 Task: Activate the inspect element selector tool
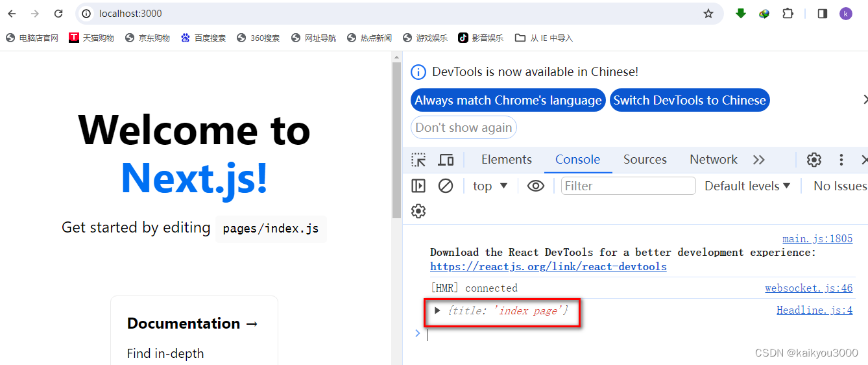pos(418,160)
